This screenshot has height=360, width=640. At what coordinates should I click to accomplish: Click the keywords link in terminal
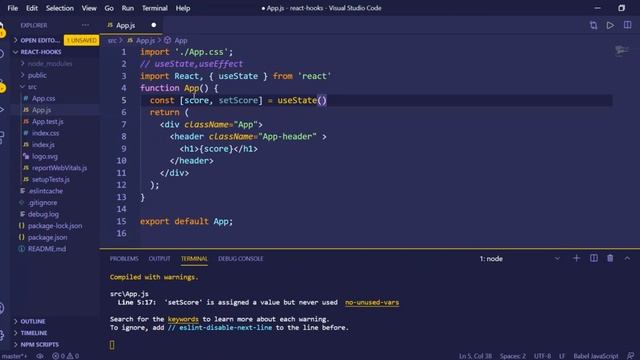pos(183,319)
